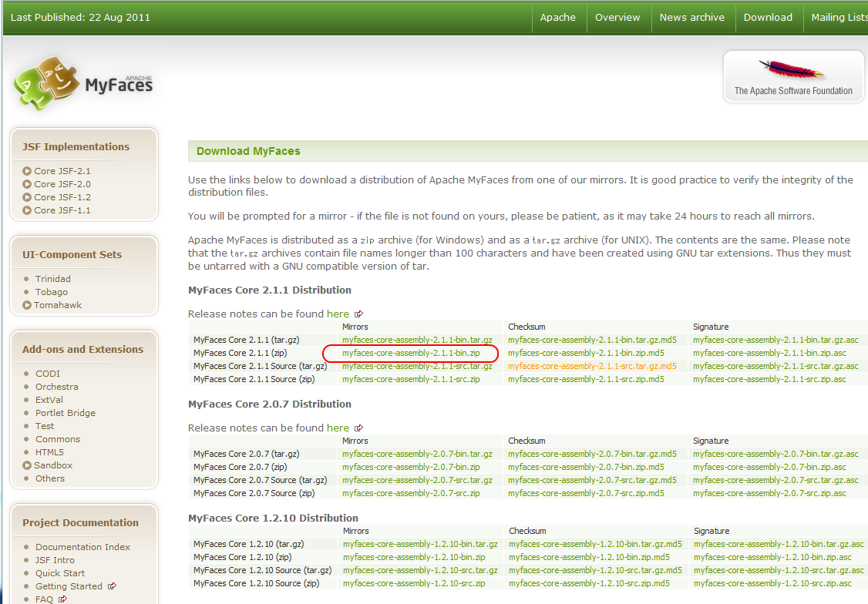Open Portlet Bridge link
The image size is (868, 604).
click(66, 413)
